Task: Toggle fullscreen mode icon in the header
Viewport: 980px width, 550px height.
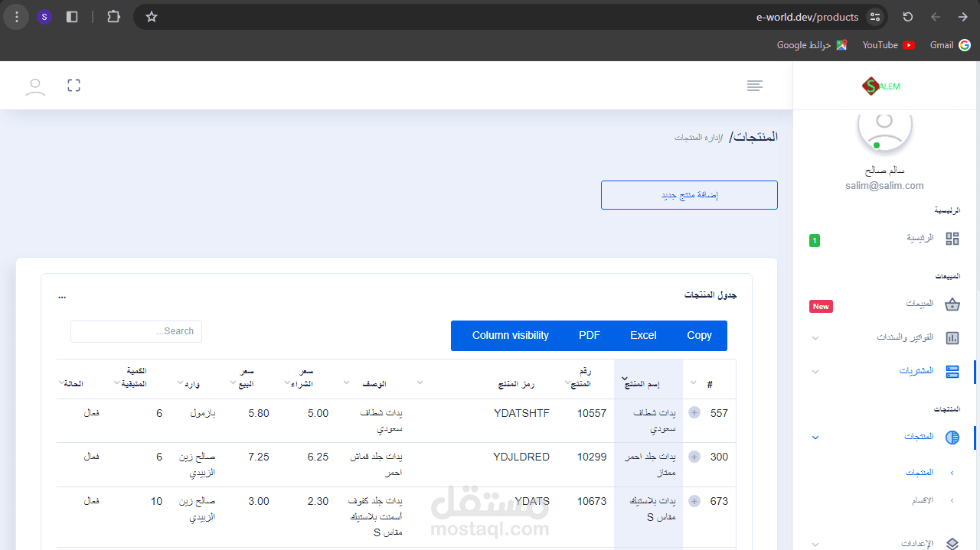Action: tap(73, 86)
